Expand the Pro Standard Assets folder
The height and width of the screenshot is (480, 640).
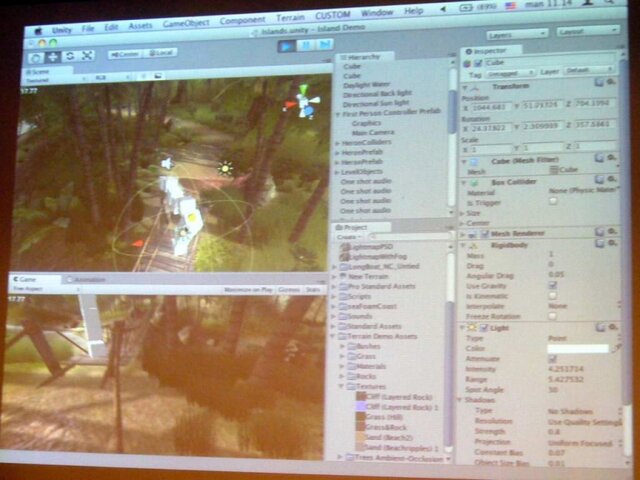(334, 287)
